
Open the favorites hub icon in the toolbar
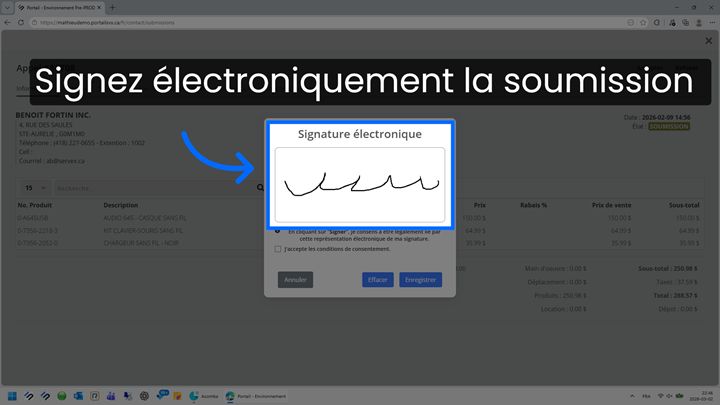[672, 22]
